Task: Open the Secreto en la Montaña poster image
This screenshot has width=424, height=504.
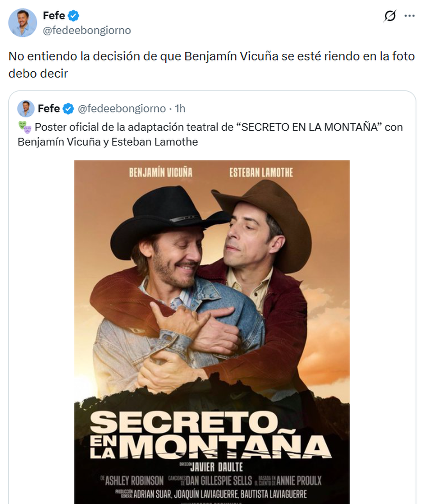Action: pyautogui.click(x=212, y=332)
